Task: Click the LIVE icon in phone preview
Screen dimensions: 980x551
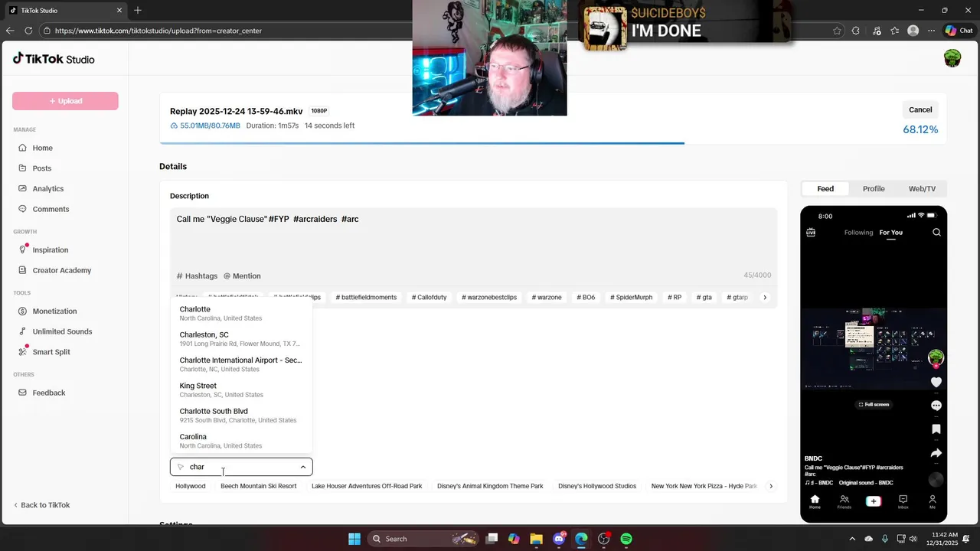Action: coord(811,232)
